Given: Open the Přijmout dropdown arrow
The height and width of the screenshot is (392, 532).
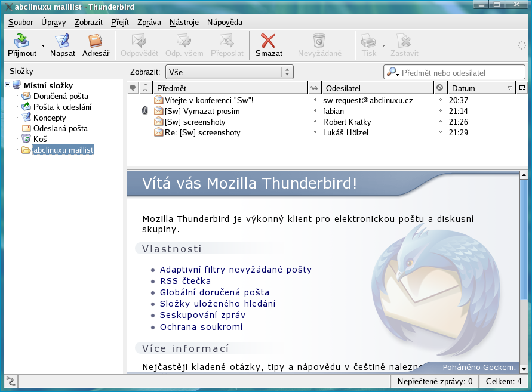Looking at the screenshot, I should (43, 45).
